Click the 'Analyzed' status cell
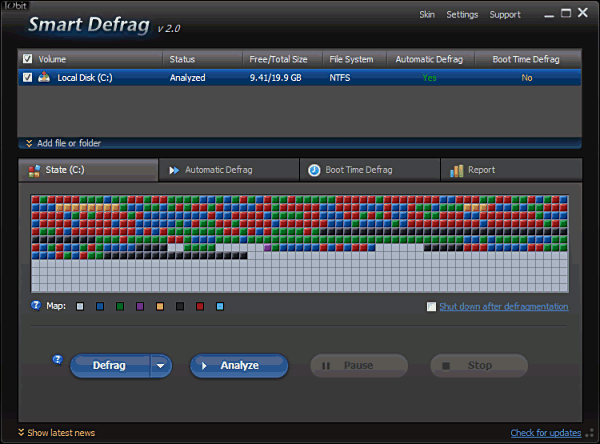 point(188,78)
